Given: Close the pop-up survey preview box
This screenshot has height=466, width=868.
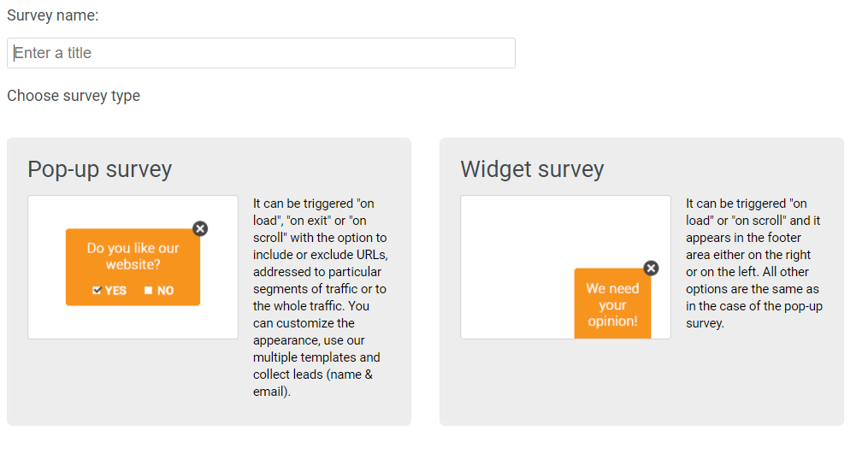Looking at the screenshot, I should coord(200,228).
